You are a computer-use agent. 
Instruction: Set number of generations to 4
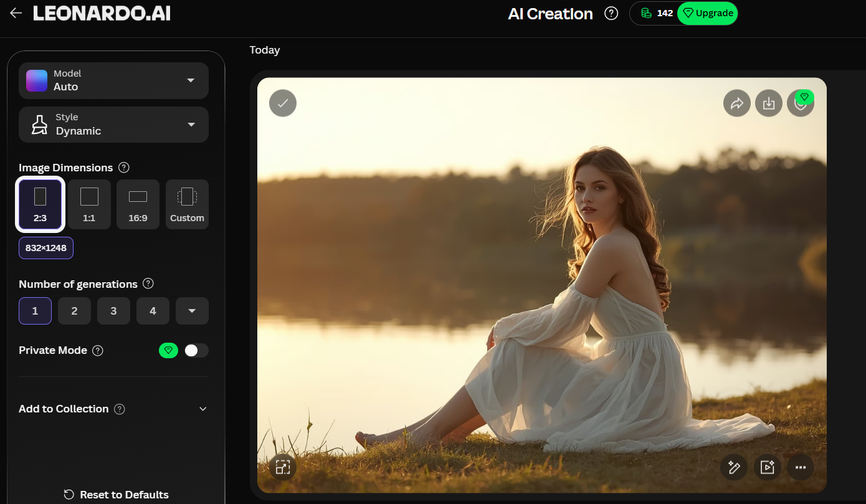click(153, 311)
